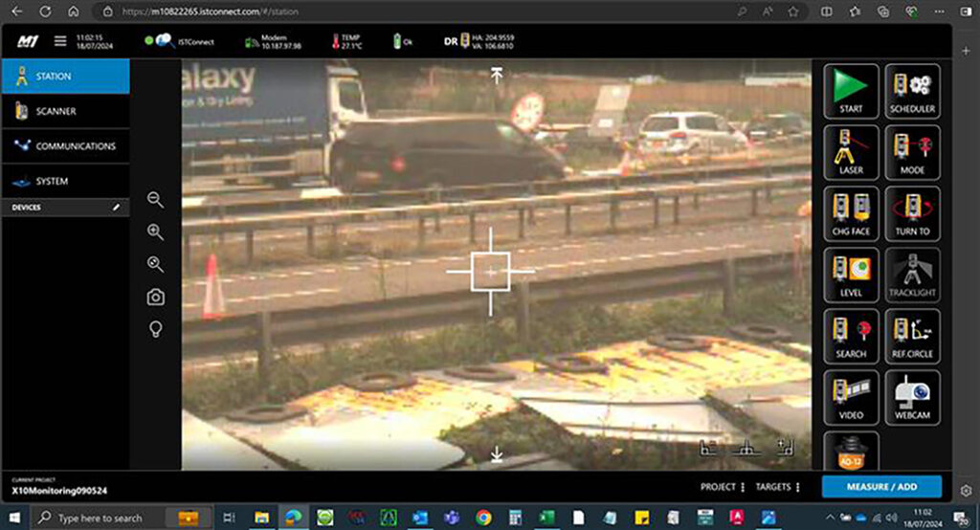Expand the PROJECT options menu
This screenshot has width=980, height=530.
(x=723, y=487)
